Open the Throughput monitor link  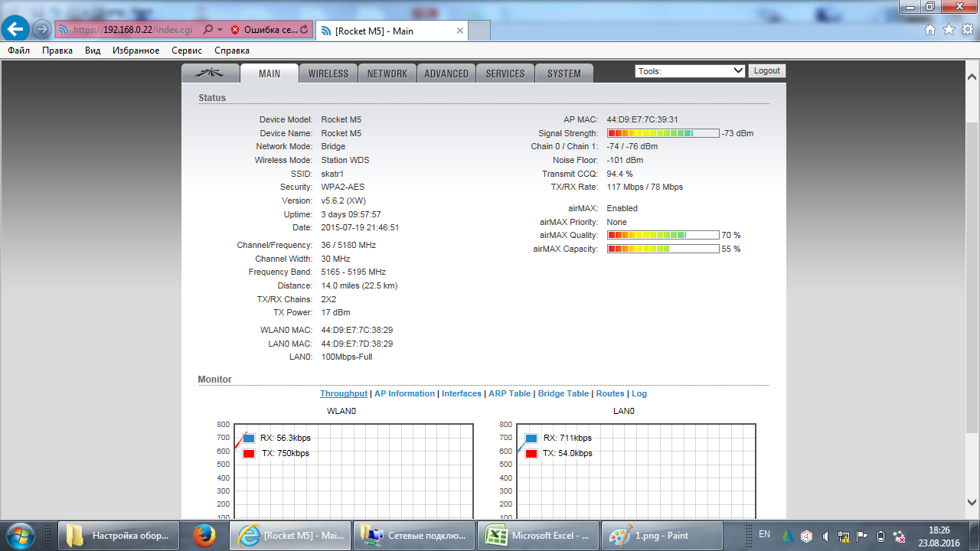(344, 393)
